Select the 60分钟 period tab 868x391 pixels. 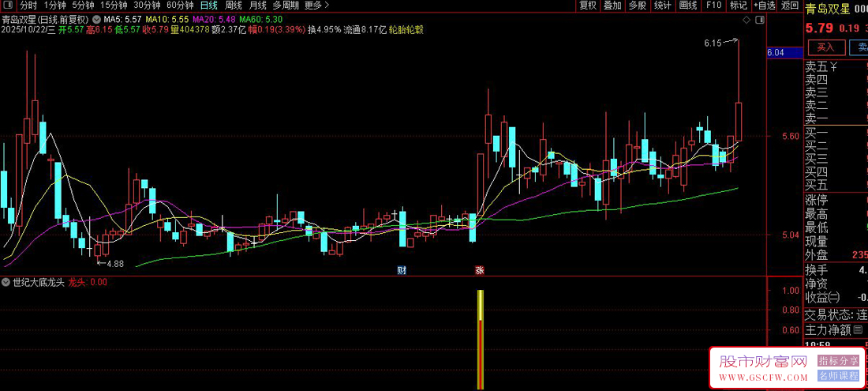pyautogui.click(x=181, y=6)
